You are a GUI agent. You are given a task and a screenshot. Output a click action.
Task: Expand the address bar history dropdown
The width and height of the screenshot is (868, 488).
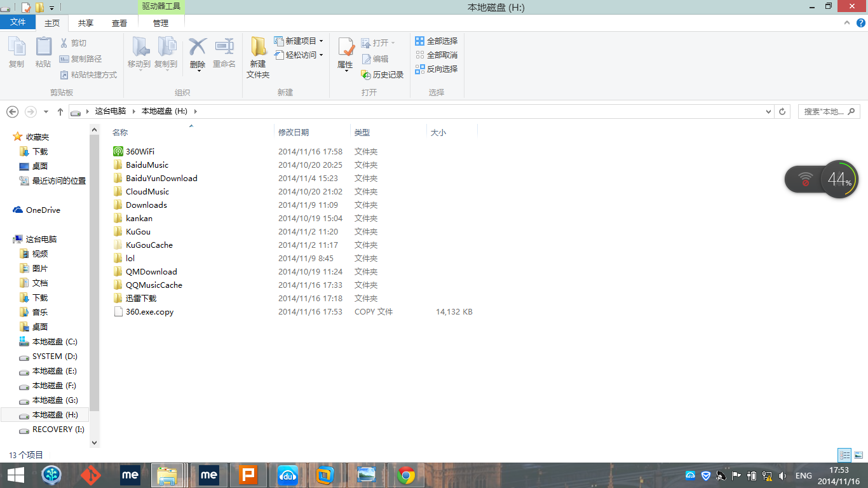coord(767,111)
